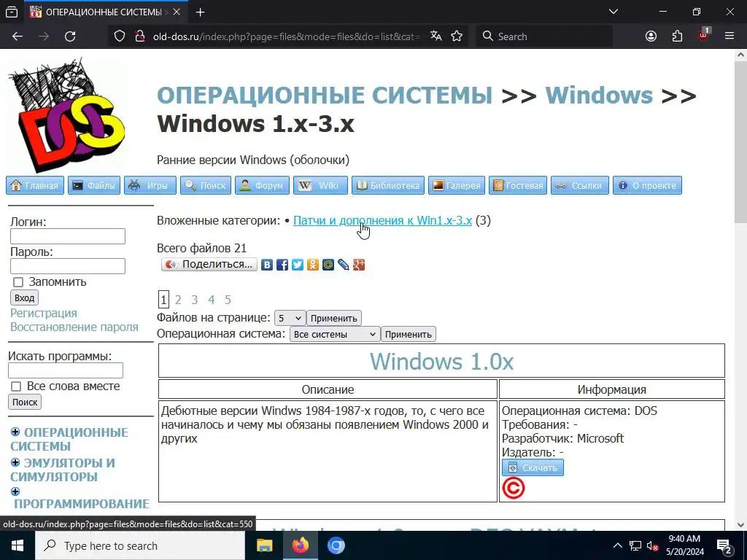Share via Odnoklassniki icon

click(x=313, y=265)
